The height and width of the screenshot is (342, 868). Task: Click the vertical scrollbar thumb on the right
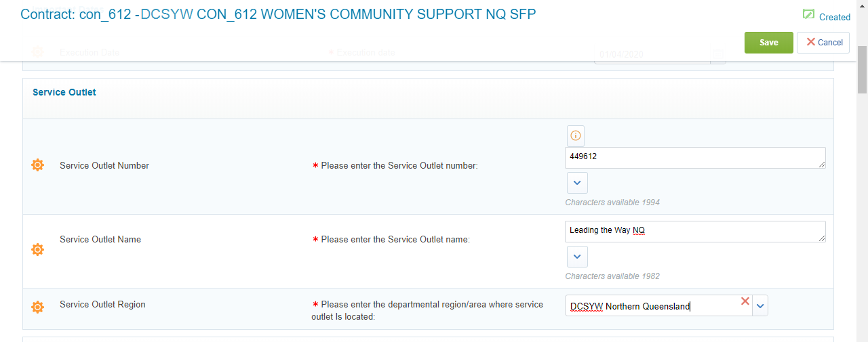click(862, 68)
